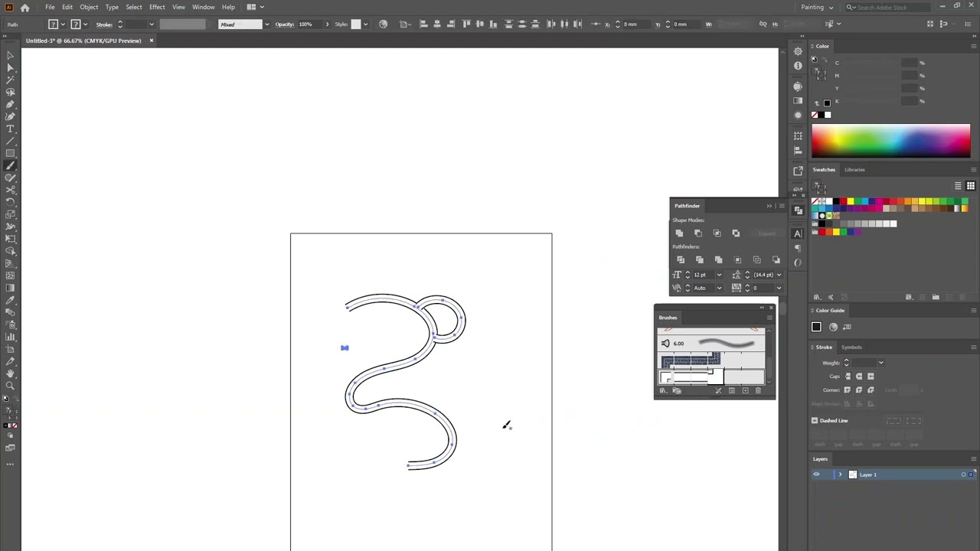Switch Swatches panel to list view

pos(958,186)
